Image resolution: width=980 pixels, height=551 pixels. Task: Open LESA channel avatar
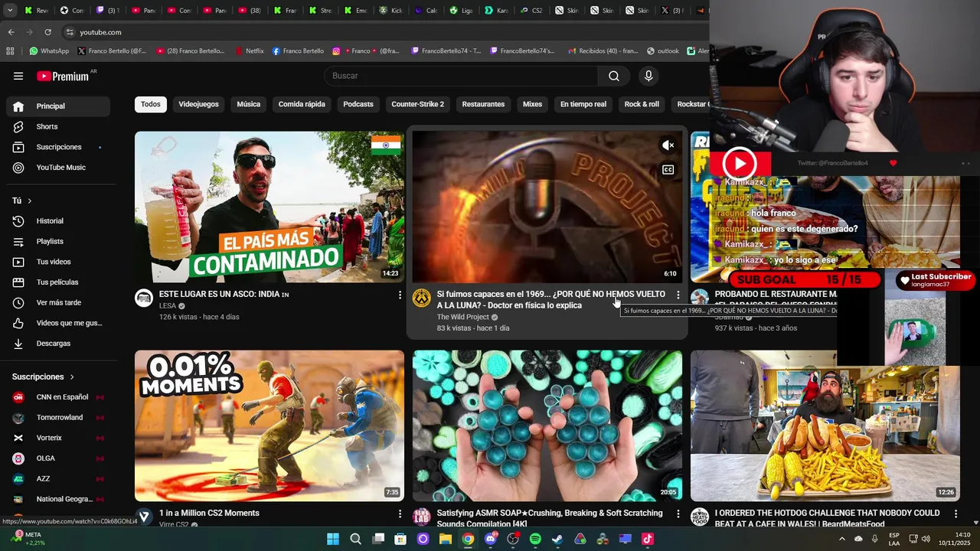144,298
